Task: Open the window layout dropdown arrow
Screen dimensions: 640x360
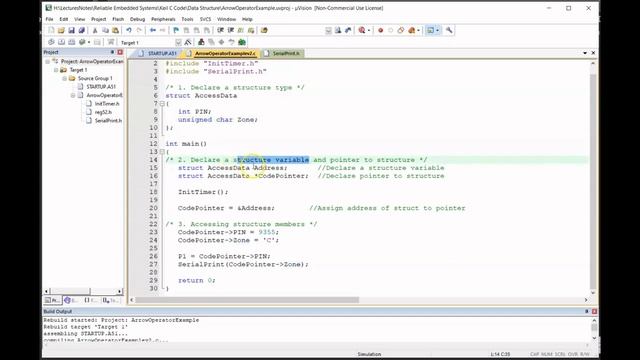Action: pos(437,30)
